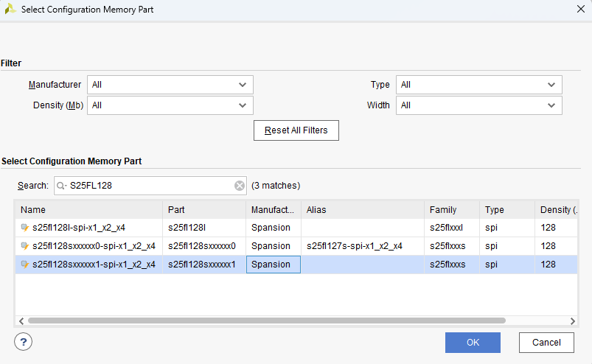
Task: Click 128 density cell in s25fl128l row
Action: click(556, 228)
